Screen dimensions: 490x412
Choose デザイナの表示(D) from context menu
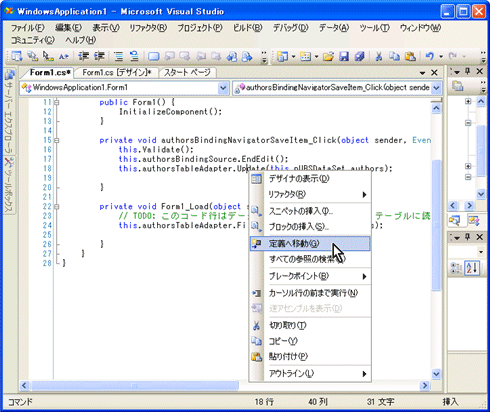[x=310, y=179]
